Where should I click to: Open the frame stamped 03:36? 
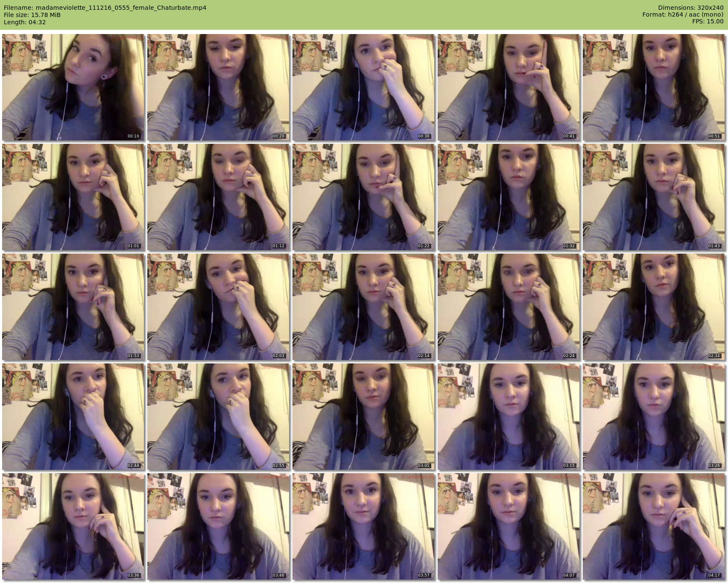73,526
